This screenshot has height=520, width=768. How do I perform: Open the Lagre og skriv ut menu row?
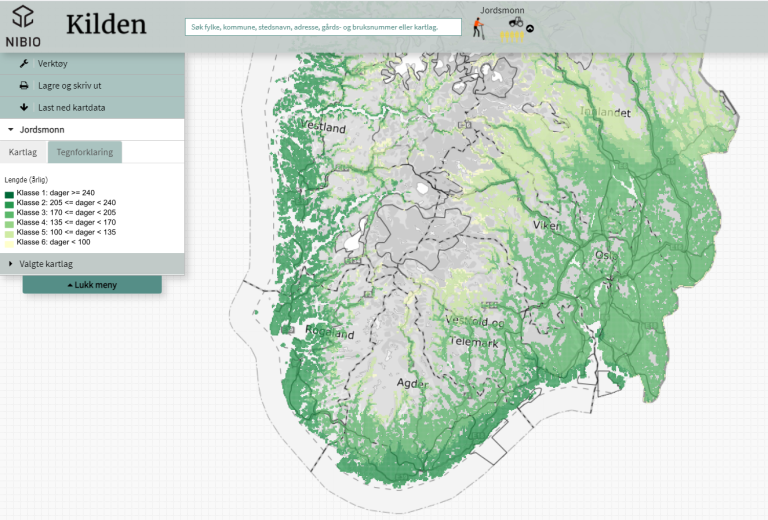point(92,86)
